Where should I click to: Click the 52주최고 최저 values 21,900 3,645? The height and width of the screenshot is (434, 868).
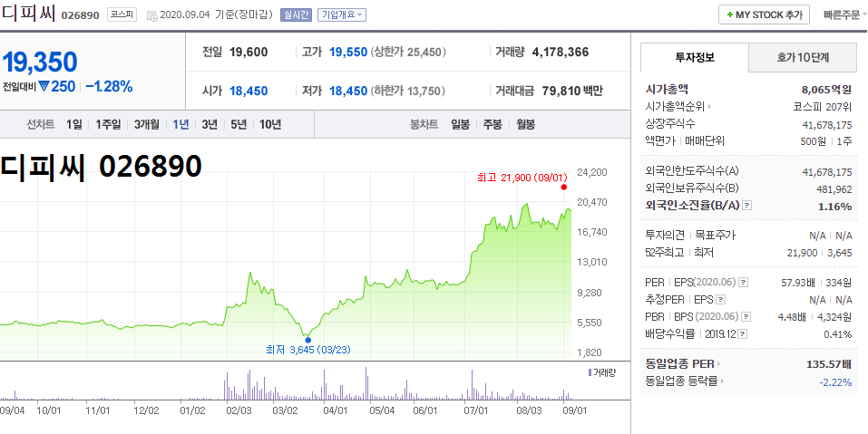[x=819, y=253]
